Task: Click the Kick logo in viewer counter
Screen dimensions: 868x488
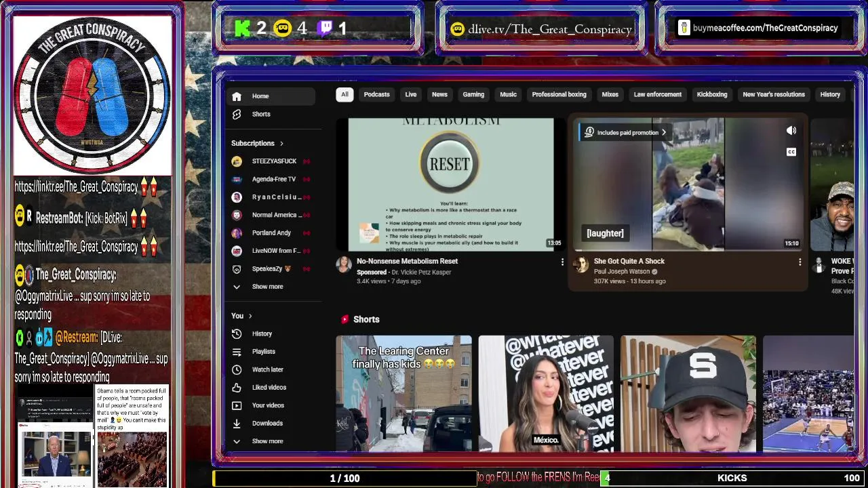Action: [x=243, y=28]
